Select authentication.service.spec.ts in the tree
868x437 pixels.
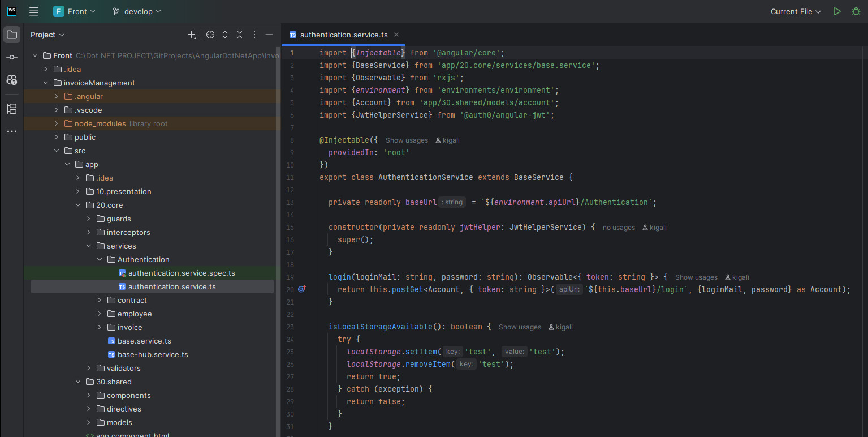click(x=182, y=273)
